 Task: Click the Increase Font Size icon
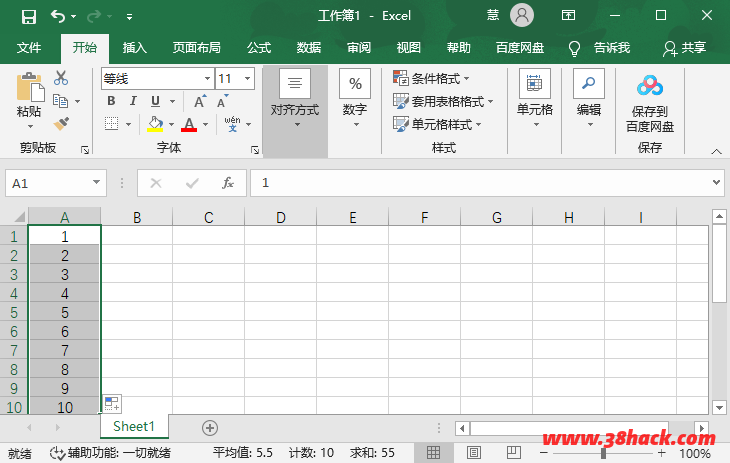(x=200, y=101)
